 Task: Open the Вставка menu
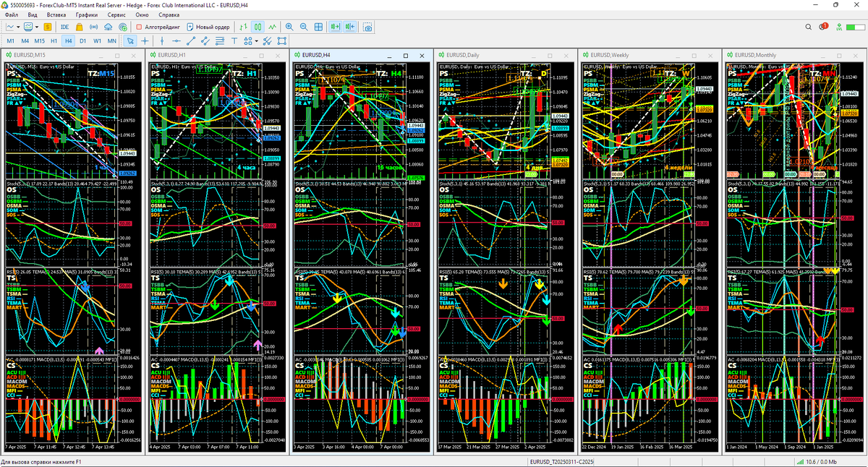[56, 14]
